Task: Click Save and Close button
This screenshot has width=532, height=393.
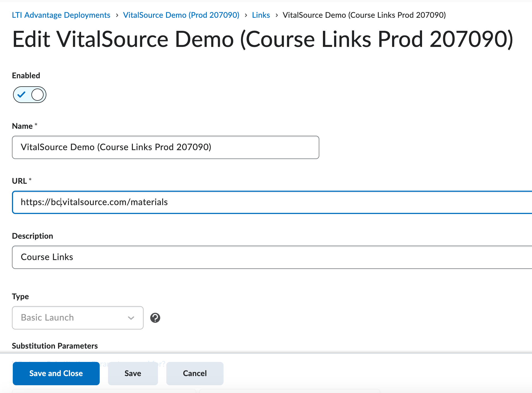Action: 56,373
